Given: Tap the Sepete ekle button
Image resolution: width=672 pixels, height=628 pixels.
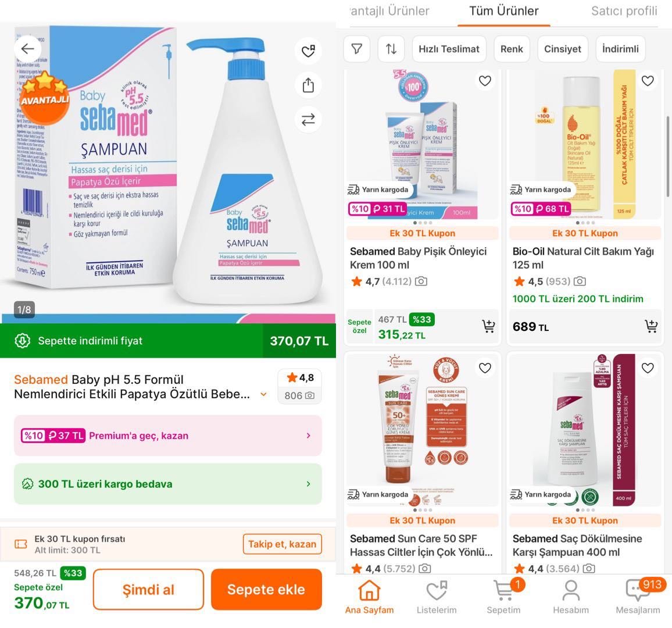Looking at the screenshot, I should [x=266, y=590].
